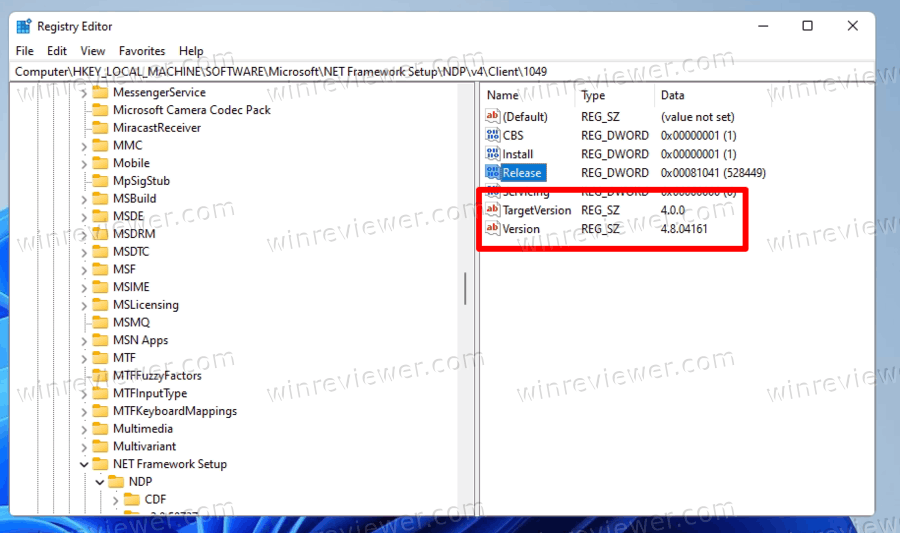
Task: Expand the MSDTC key
Action: point(84,252)
